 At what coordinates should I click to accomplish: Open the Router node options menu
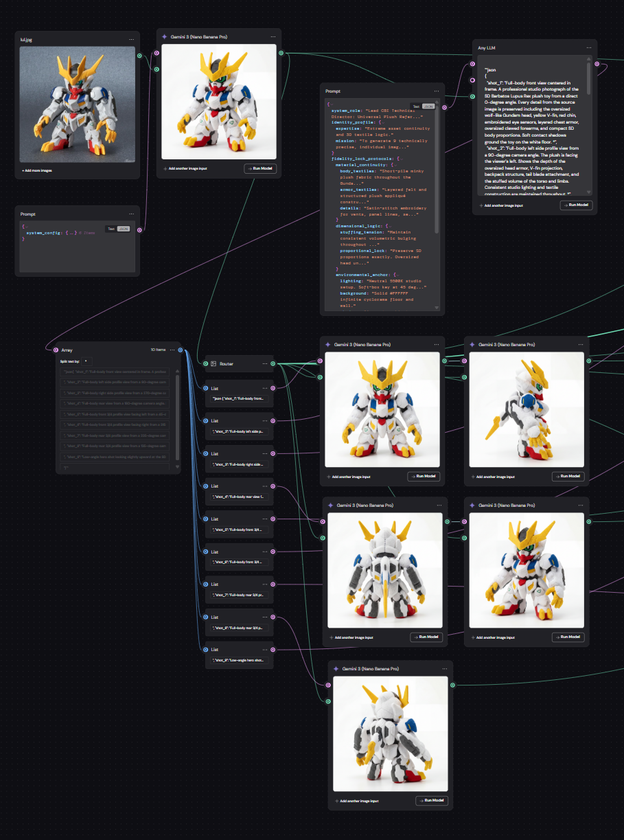[265, 363]
